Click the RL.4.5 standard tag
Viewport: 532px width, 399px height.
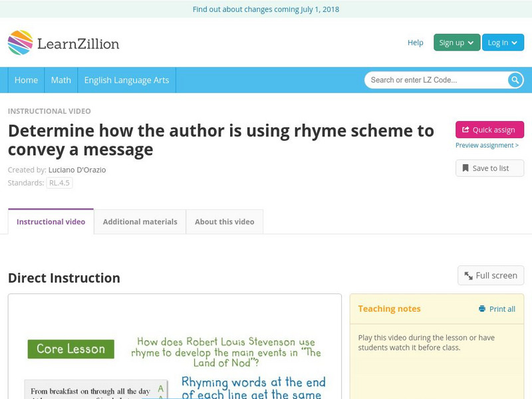(x=59, y=183)
